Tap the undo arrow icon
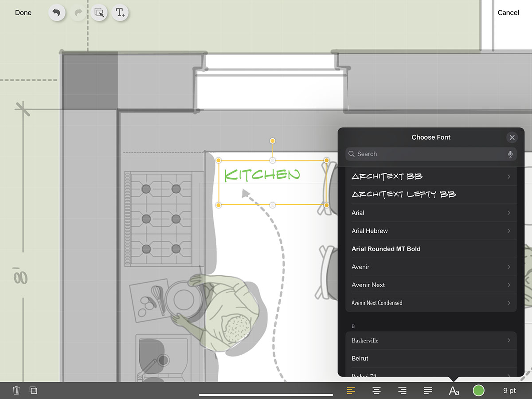The height and width of the screenshot is (399, 532). (56, 13)
